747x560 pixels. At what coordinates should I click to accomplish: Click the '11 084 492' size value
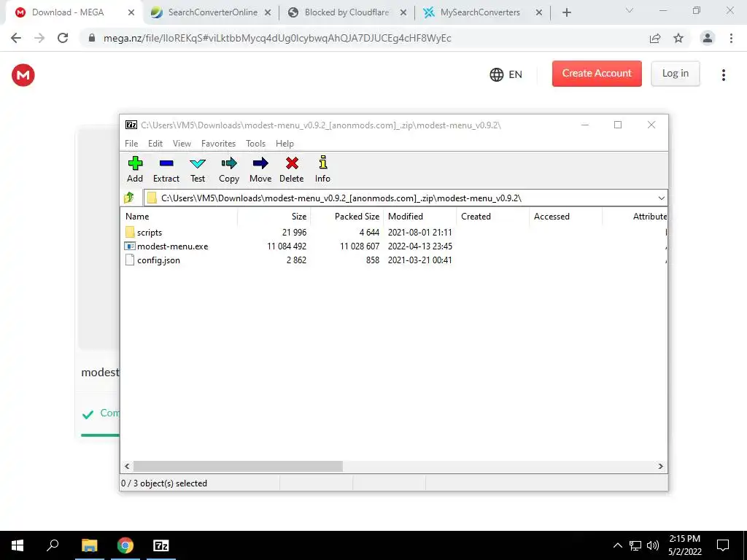[287, 246]
